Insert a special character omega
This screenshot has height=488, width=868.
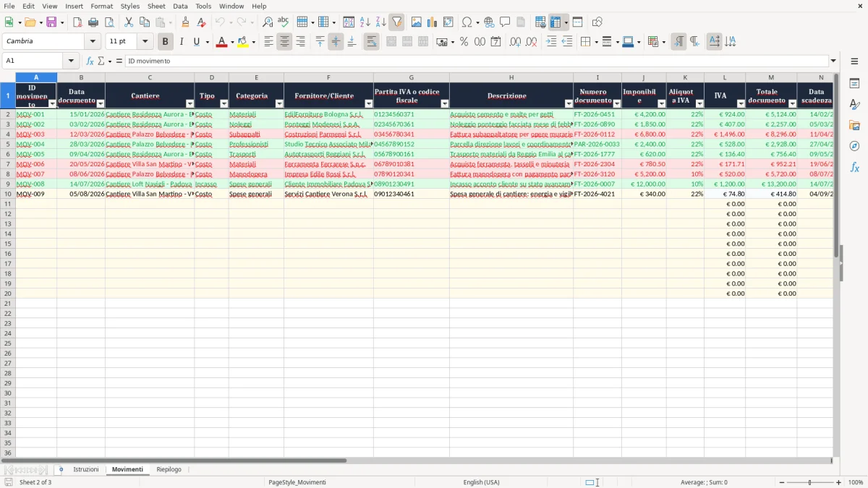pyautogui.click(x=467, y=22)
